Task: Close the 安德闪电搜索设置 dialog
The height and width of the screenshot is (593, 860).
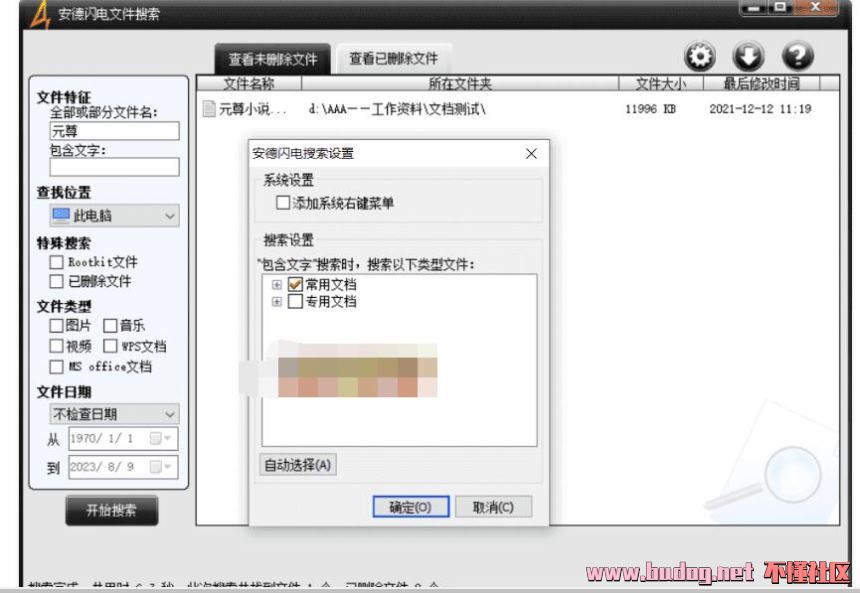Action: pyautogui.click(x=531, y=154)
